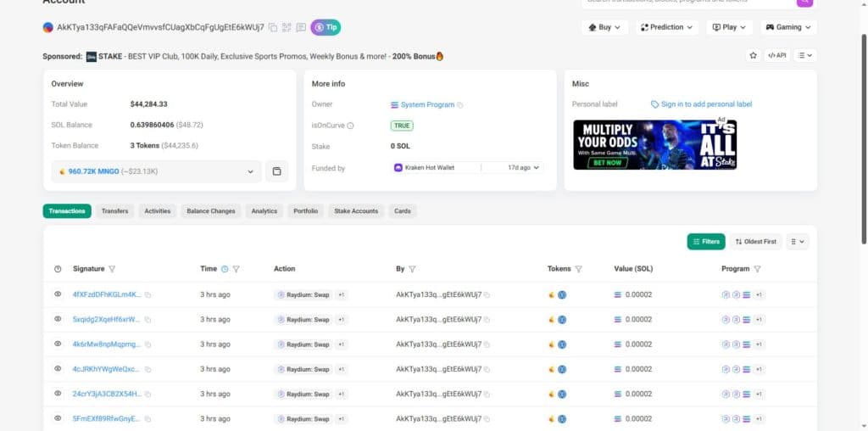This screenshot has width=868, height=431.
Task: Copy signature 4cJRKhYWgWeQxc
Action: click(147, 370)
